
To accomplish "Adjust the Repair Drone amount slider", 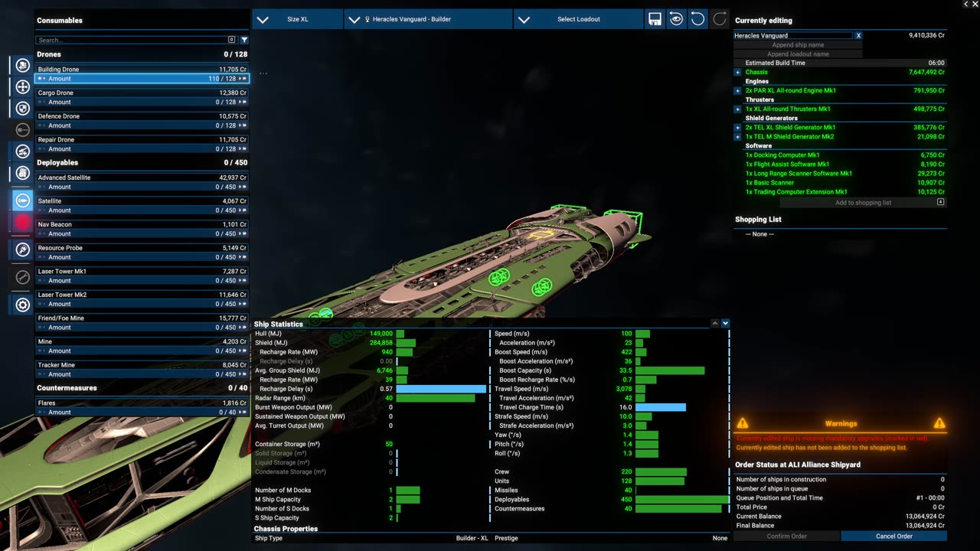I will (x=142, y=149).
